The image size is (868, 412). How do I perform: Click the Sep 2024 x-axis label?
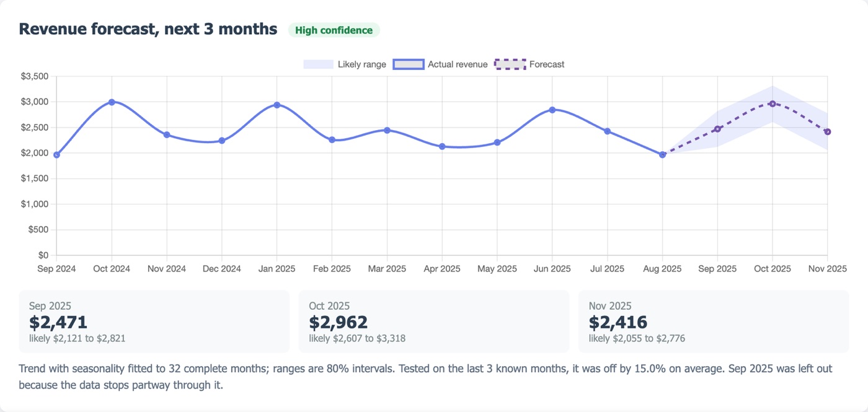tap(56, 269)
